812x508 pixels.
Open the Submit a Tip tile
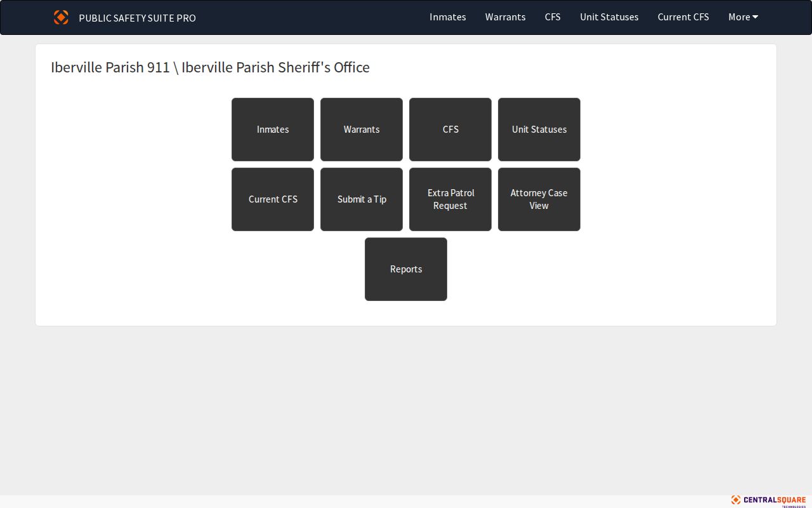362,199
